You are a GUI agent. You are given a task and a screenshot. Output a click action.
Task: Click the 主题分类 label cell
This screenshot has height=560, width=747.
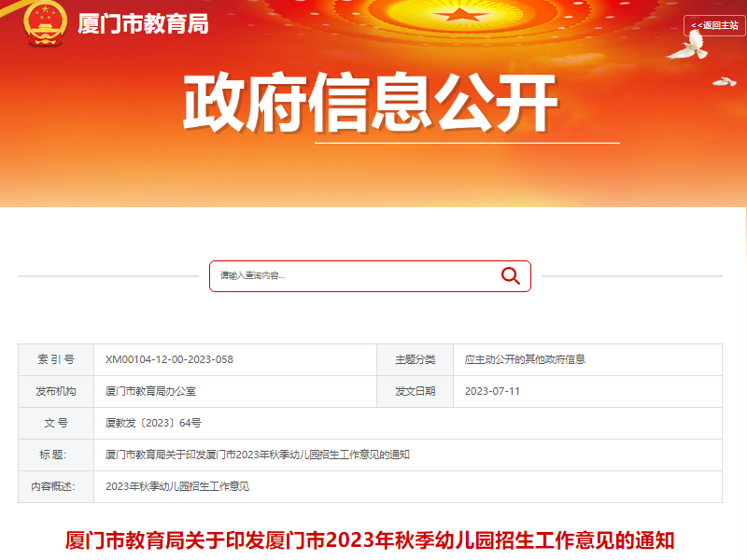pos(415,360)
